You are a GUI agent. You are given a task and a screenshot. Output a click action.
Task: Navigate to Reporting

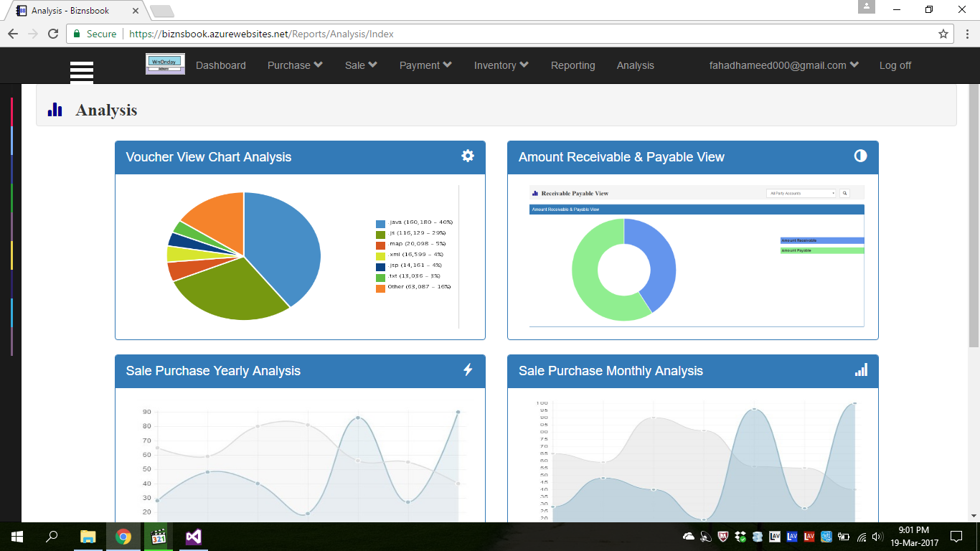coord(573,65)
